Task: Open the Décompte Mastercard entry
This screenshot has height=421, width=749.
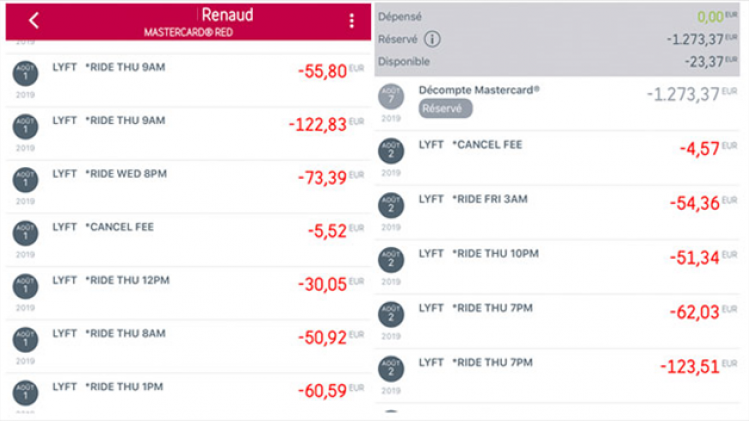Action: (480, 90)
